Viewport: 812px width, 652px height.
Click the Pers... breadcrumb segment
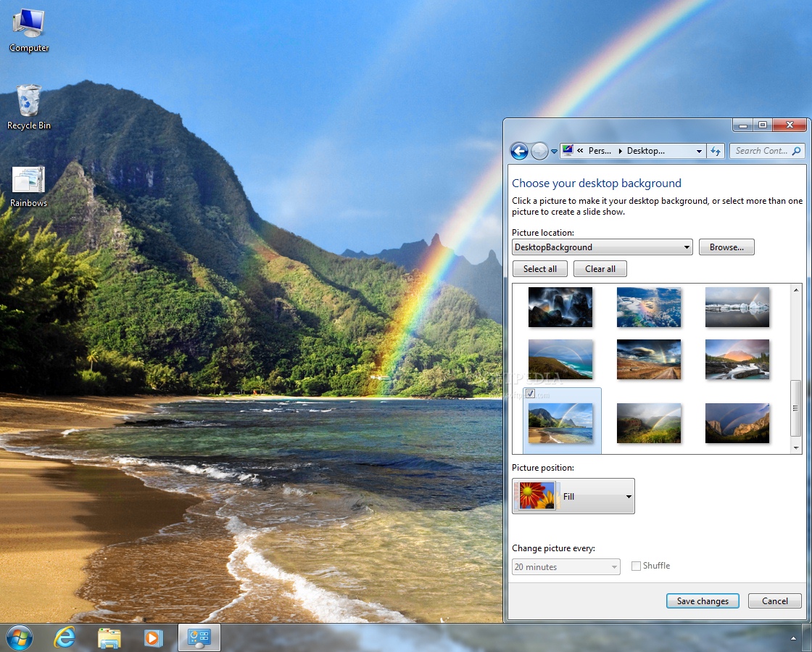(x=600, y=151)
